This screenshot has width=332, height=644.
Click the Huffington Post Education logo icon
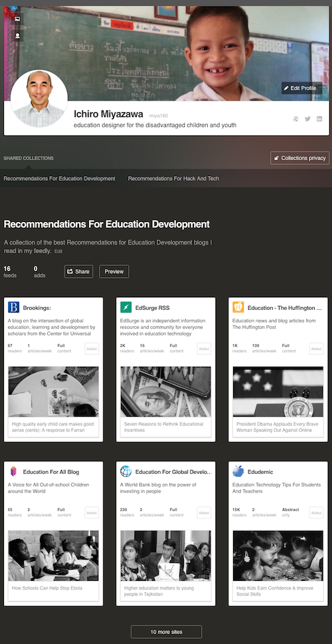pos(238,307)
